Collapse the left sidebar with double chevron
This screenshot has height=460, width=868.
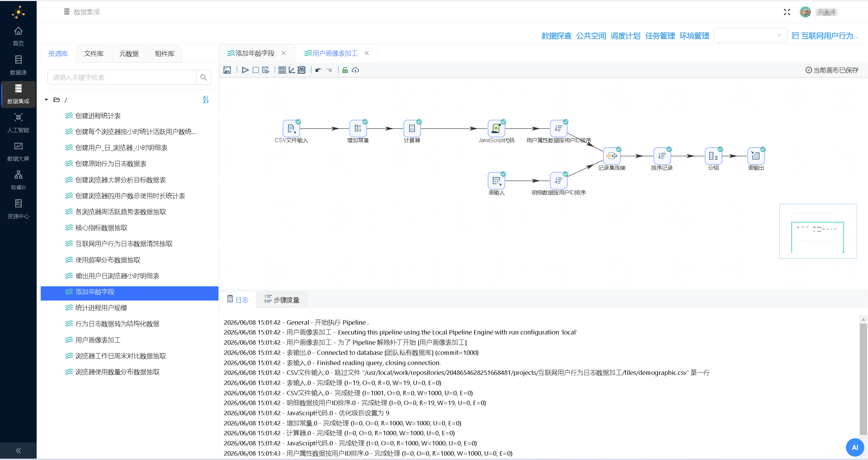click(x=18, y=451)
